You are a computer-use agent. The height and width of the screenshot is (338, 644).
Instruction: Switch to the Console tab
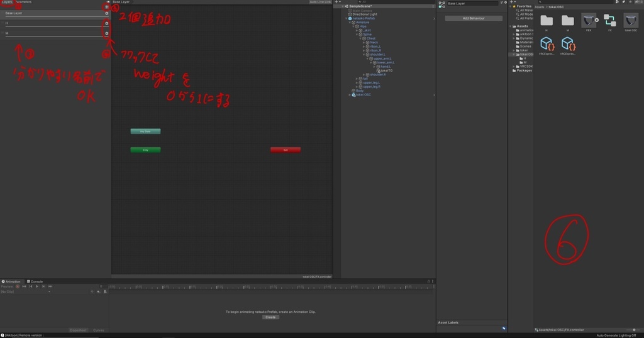click(x=35, y=281)
